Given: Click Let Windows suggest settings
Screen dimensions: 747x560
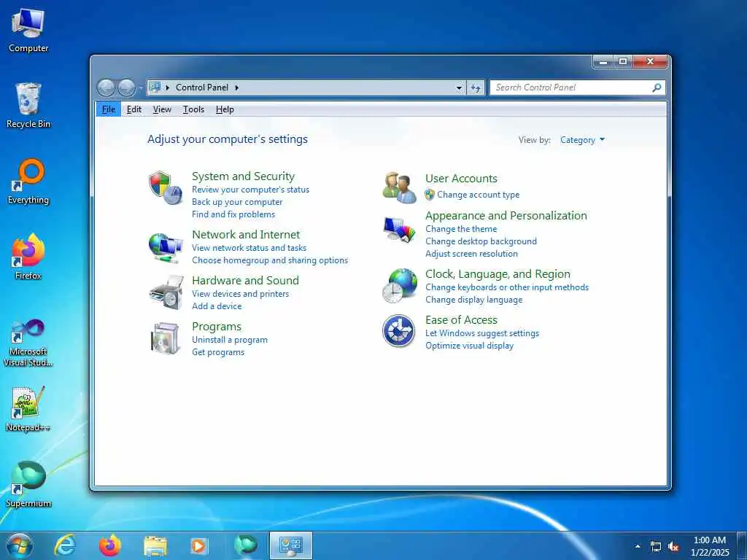Looking at the screenshot, I should pyautogui.click(x=482, y=333).
